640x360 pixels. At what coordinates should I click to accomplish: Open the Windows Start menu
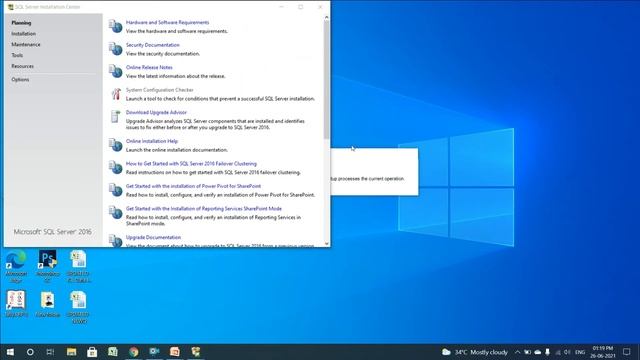[x=10, y=352]
